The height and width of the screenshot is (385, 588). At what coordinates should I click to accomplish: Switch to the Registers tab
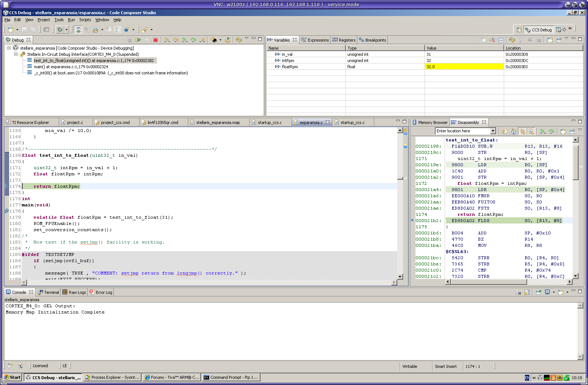(344, 40)
